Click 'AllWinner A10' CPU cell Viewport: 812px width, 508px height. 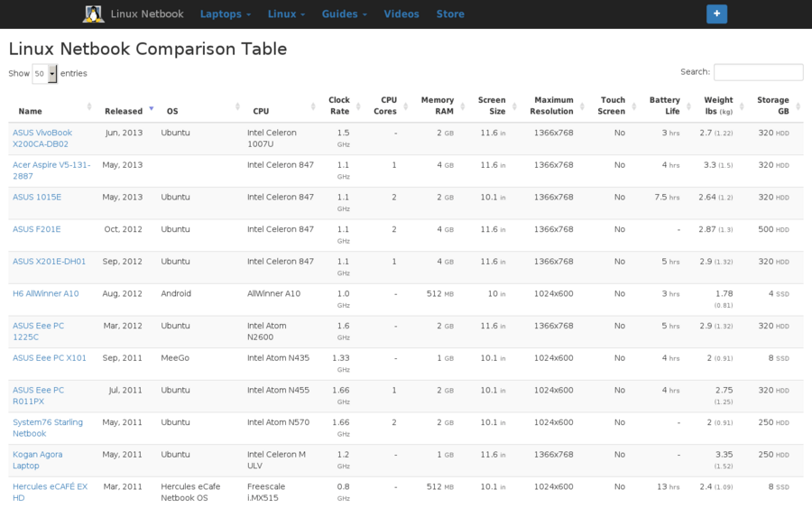(273, 293)
